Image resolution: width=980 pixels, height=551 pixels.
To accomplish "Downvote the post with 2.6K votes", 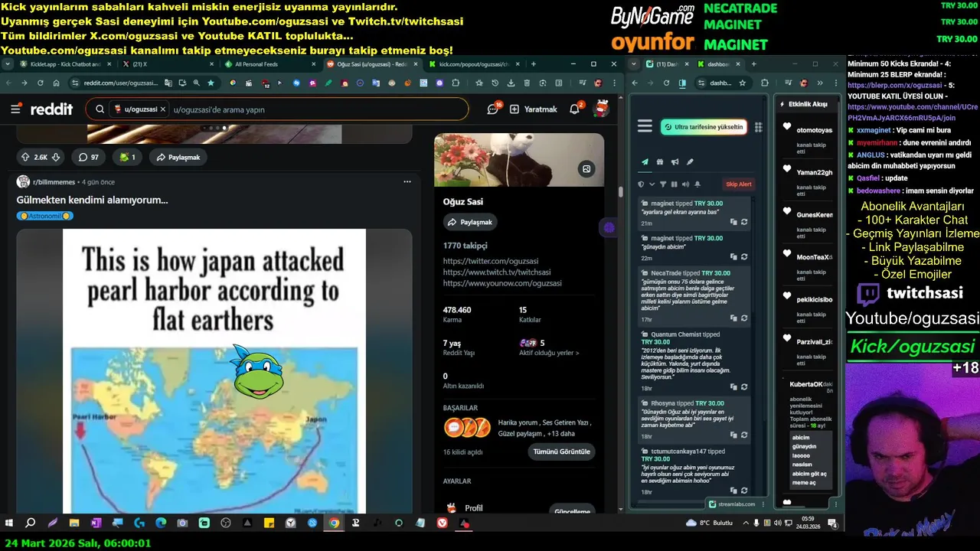I will pos(56,157).
